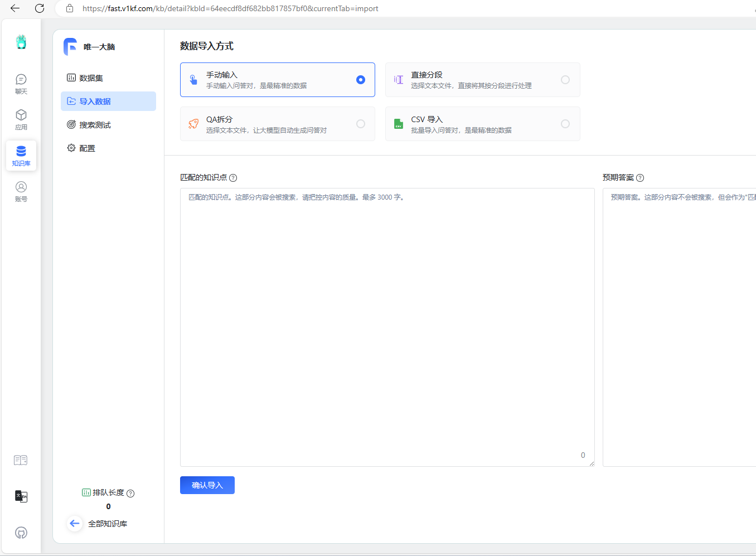Select the 直接分段 radio button
The width and height of the screenshot is (756, 556).
pos(565,80)
